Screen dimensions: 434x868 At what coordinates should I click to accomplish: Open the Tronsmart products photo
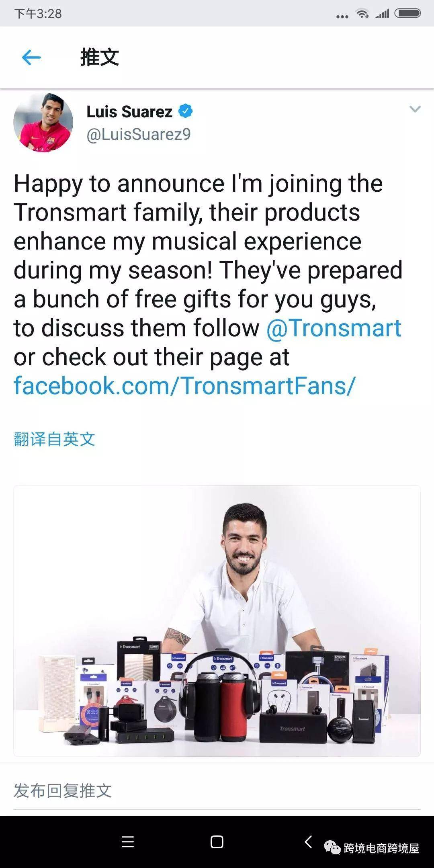217,621
